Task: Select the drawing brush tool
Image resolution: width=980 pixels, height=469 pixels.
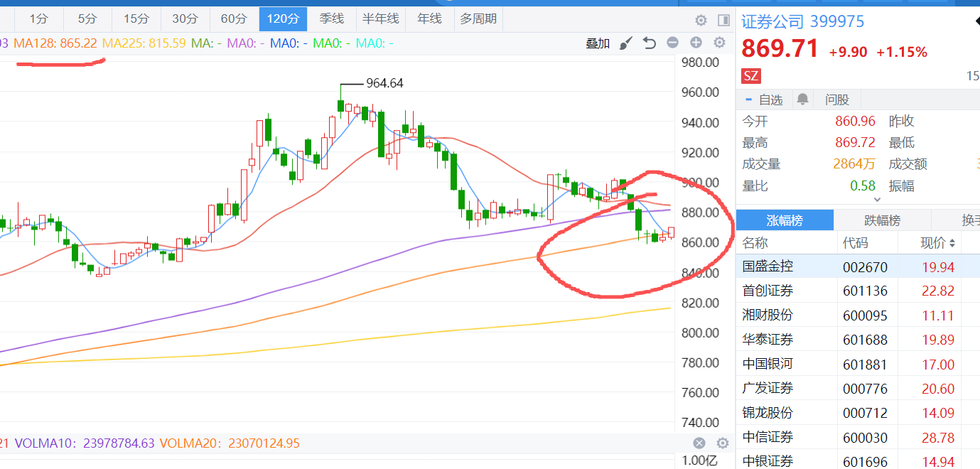Action: pyautogui.click(x=625, y=43)
